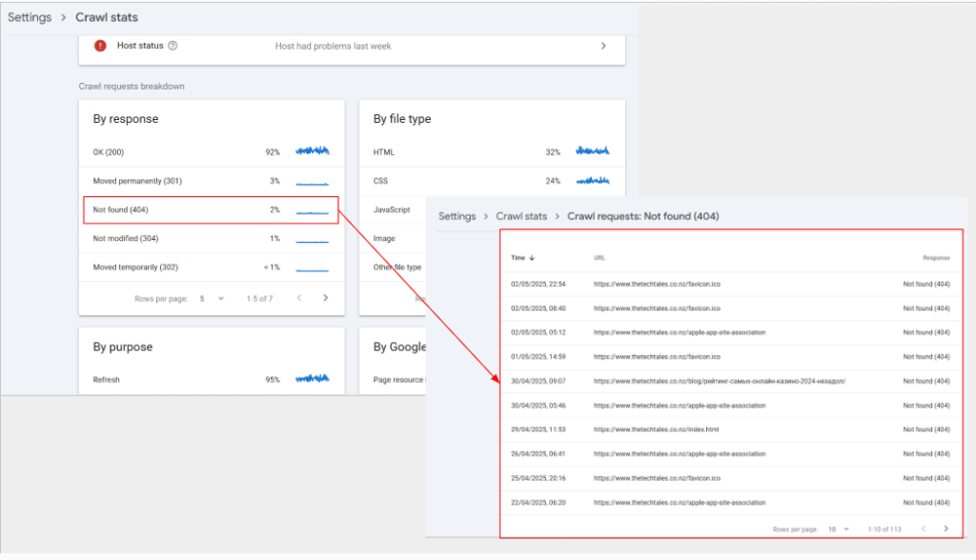Screen dimensions: 976x560
Task: Click the Response column header
Action: point(936,257)
